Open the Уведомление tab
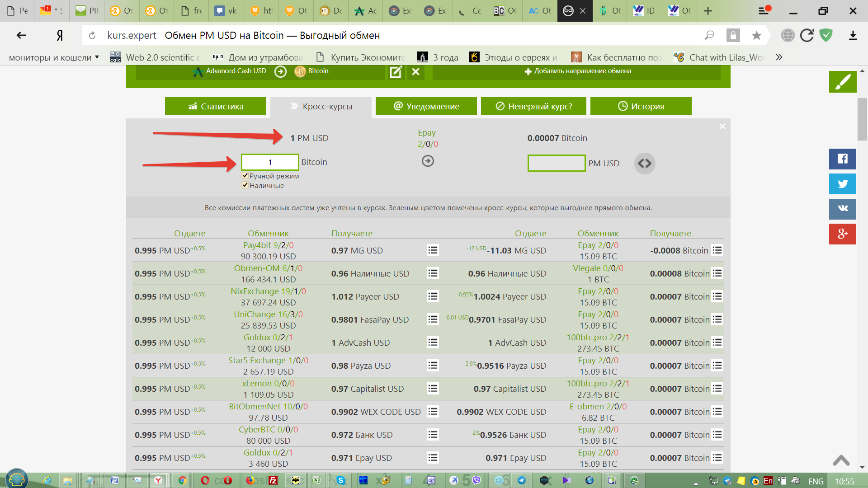The width and height of the screenshot is (868, 488). tap(426, 106)
